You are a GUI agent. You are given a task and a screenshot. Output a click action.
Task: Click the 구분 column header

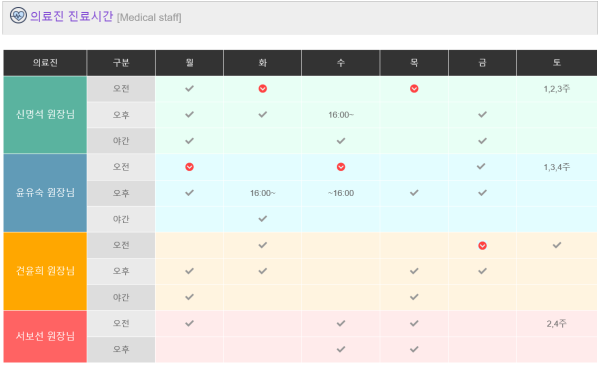click(121, 63)
